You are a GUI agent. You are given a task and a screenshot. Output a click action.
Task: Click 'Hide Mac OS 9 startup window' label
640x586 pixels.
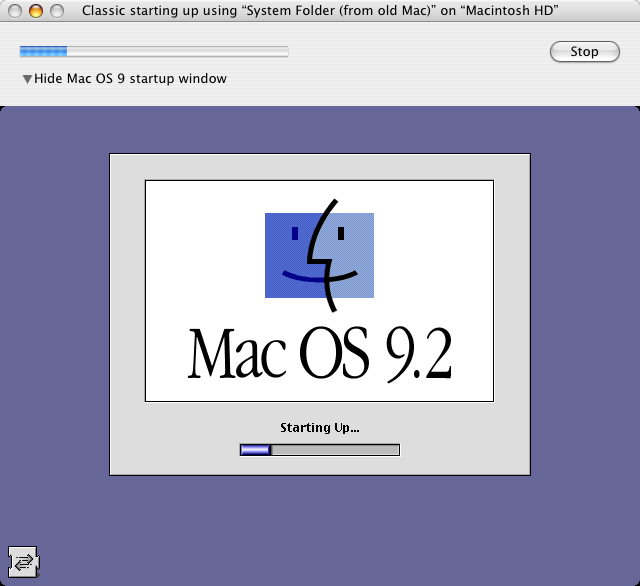(130, 78)
